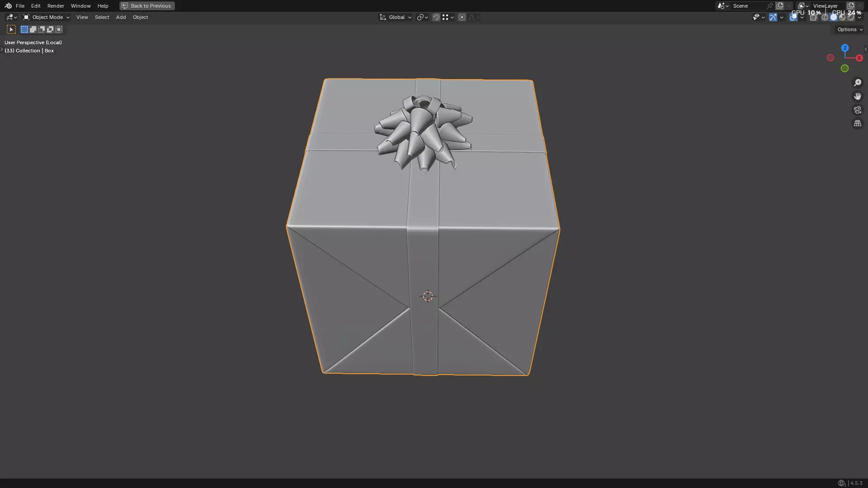Open the Scene browse dropdown icon
The image size is (868, 488).
click(x=723, y=6)
